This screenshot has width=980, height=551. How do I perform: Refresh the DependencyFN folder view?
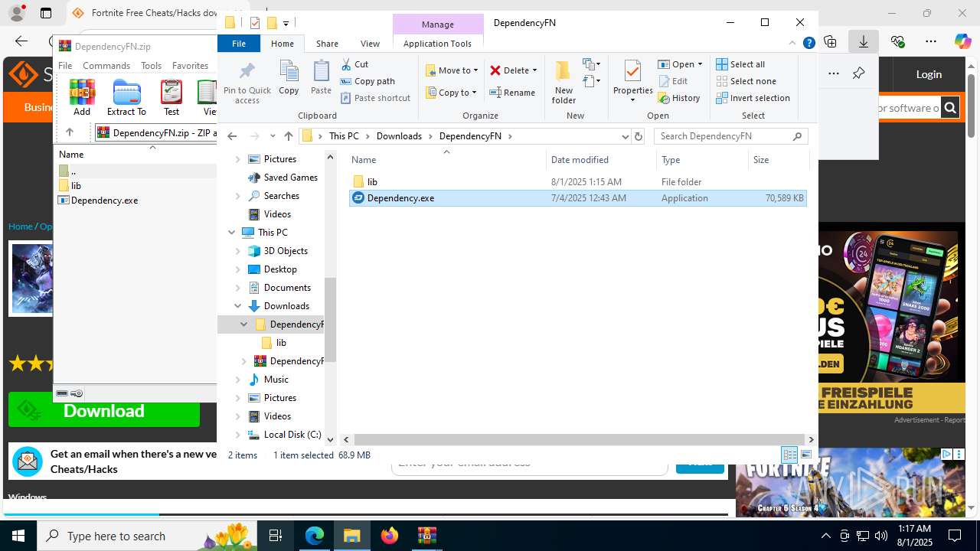click(639, 136)
